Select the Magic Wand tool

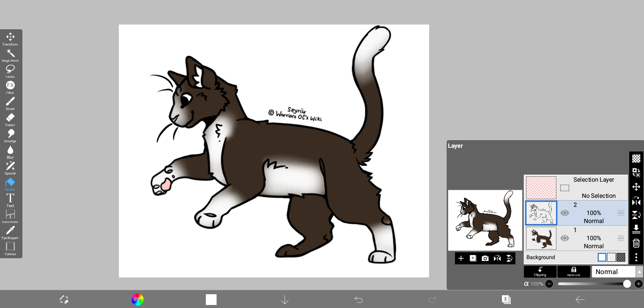click(x=10, y=55)
